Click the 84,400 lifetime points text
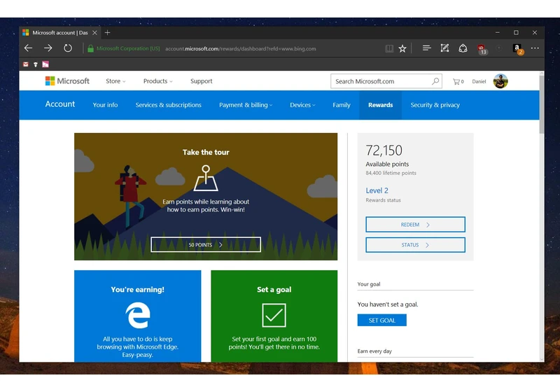This screenshot has width=560, height=392. pos(391,173)
